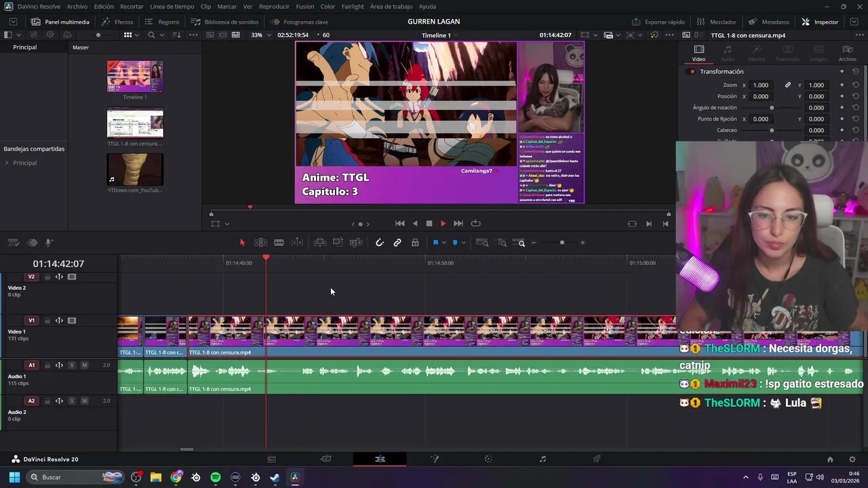The height and width of the screenshot is (488, 868).
Task: Select the YTDown.com audio clip thumbnail
Action: pos(135,169)
